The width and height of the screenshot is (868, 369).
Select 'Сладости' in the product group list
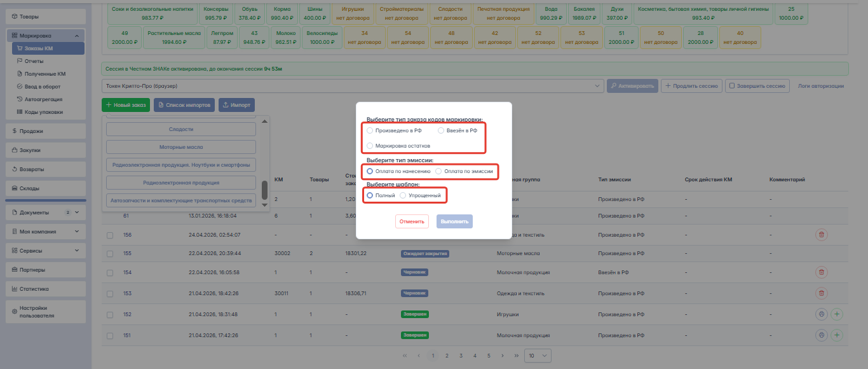(181, 129)
